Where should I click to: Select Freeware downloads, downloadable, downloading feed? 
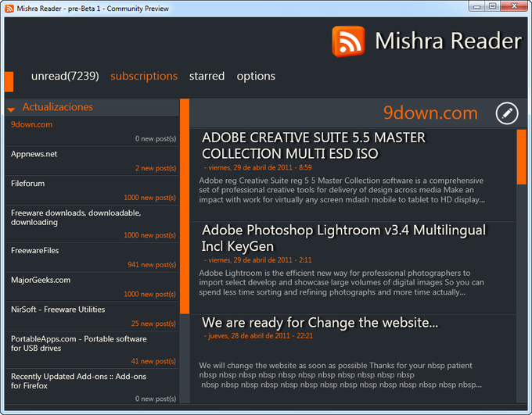(x=92, y=224)
